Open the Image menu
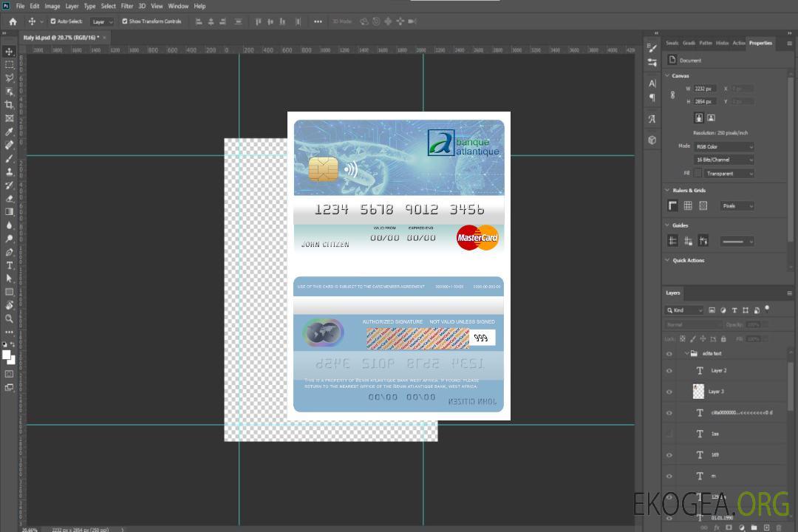Viewport: 798px width, 532px height. click(52, 6)
